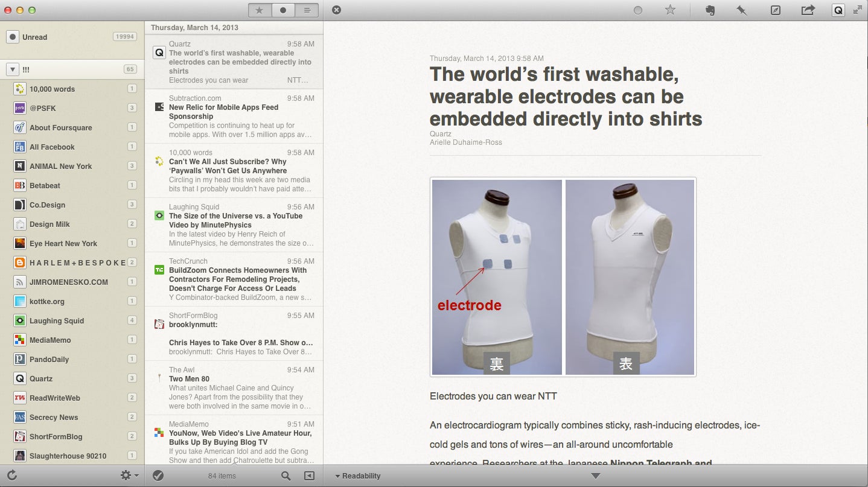868x487 pixels.
Task: Click the article headline in reading pane
Action: (x=566, y=97)
